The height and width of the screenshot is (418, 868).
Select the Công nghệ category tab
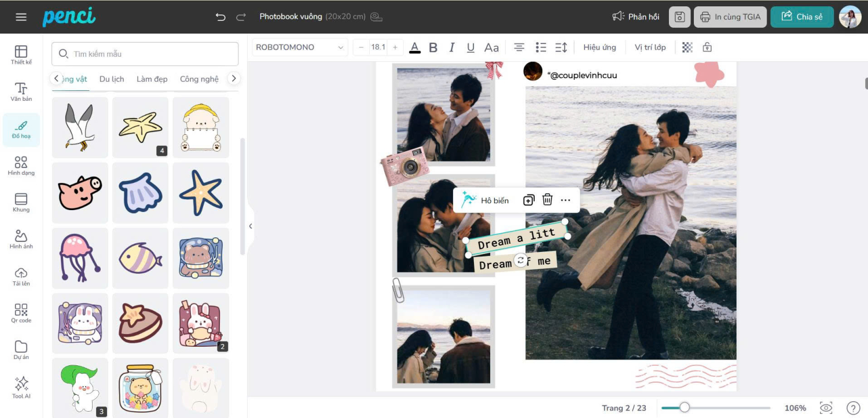pos(199,79)
